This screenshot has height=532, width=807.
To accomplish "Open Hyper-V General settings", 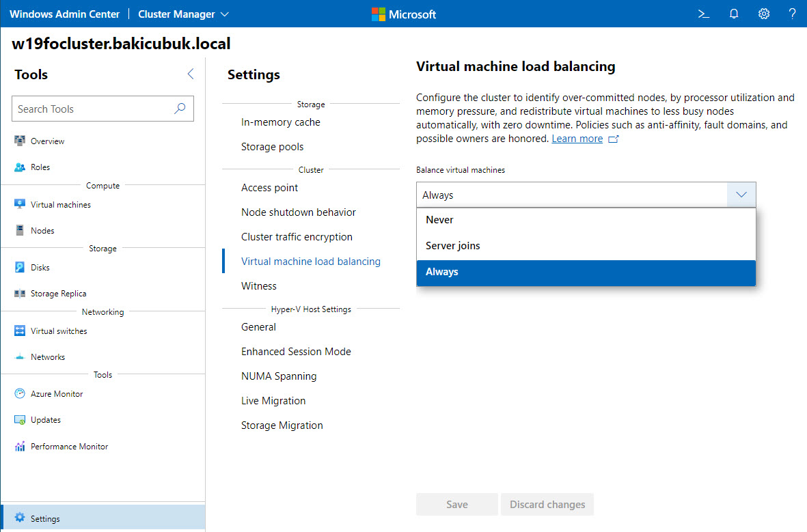I will pyautogui.click(x=258, y=327).
